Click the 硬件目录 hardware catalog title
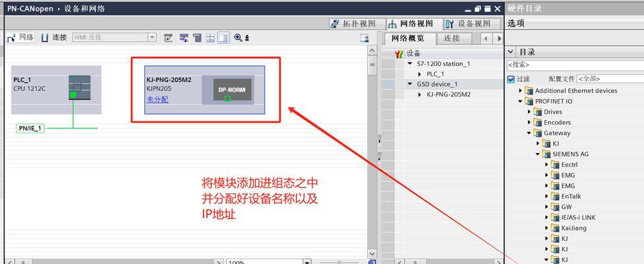 click(x=525, y=8)
